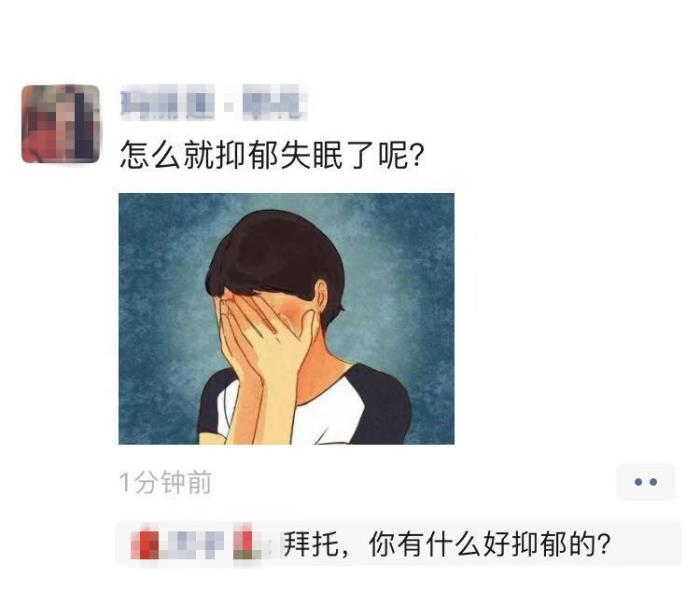
Task: Tap the word 拜托 in the comment
Action: [x=311, y=545]
